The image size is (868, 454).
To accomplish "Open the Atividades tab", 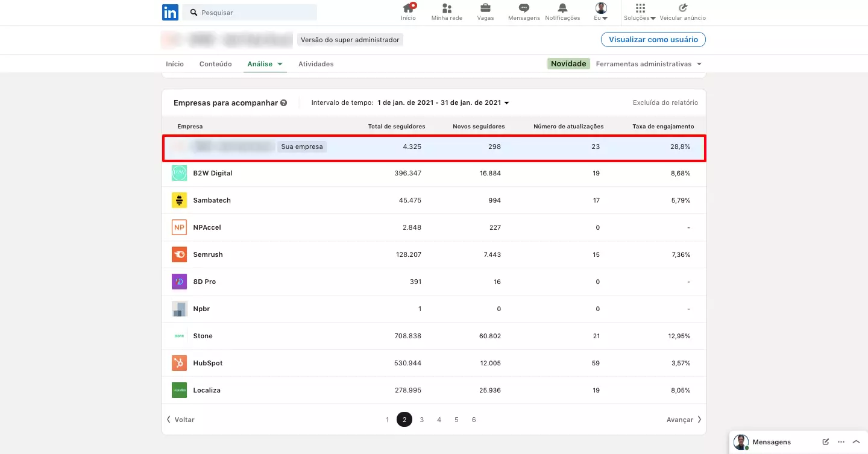I will coord(316,63).
